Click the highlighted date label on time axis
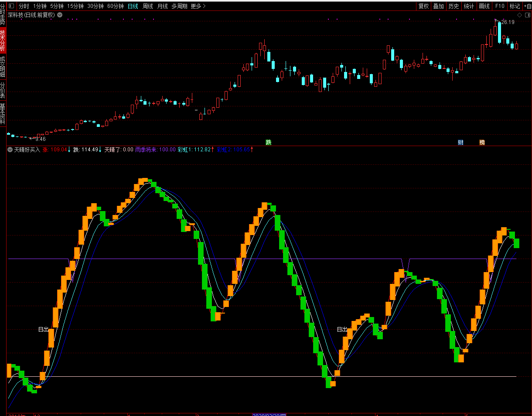This screenshot has width=532, height=416. point(269,414)
